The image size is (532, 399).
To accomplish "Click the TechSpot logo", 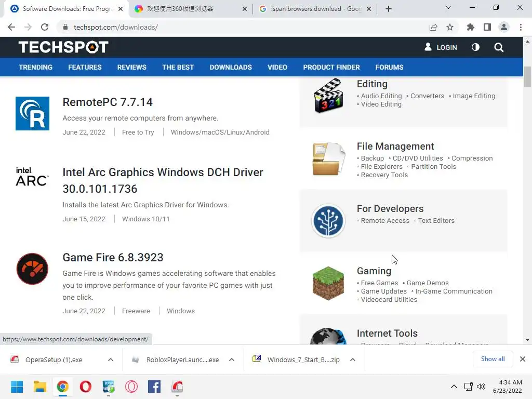I will click(63, 47).
